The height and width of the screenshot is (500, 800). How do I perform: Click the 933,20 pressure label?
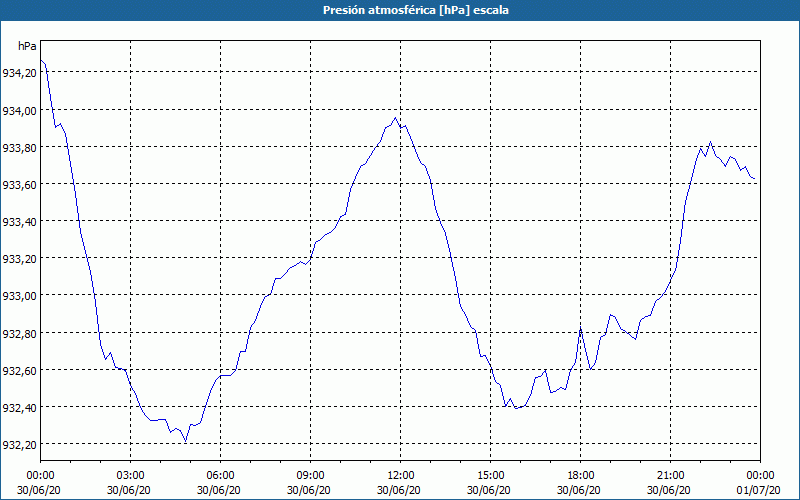coord(20,259)
